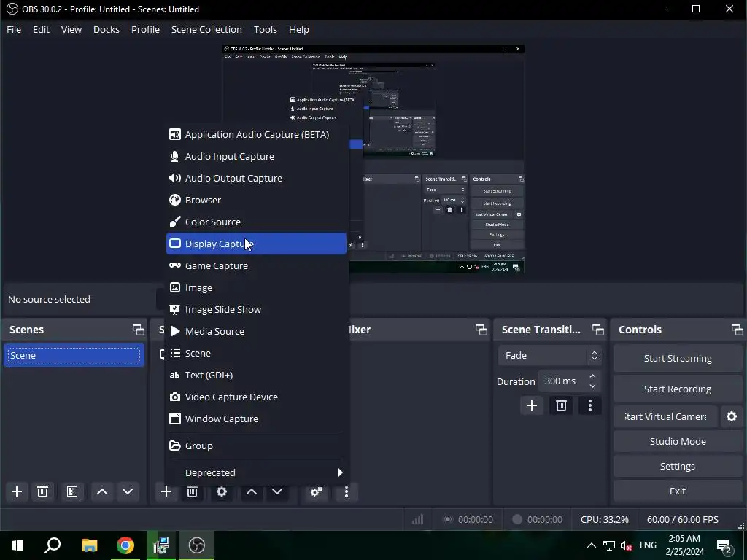This screenshot has width=747, height=560.
Task: Start the Virtual Camera
Action: tap(665, 416)
